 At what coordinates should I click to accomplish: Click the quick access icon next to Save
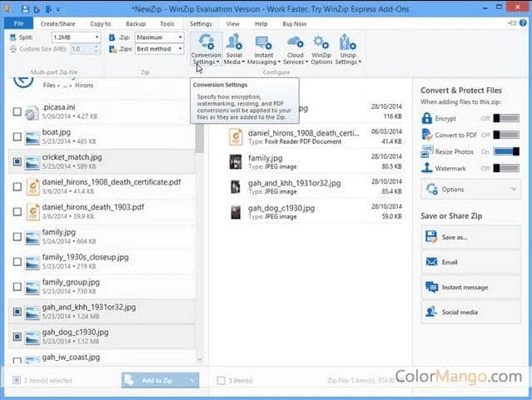point(37,9)
